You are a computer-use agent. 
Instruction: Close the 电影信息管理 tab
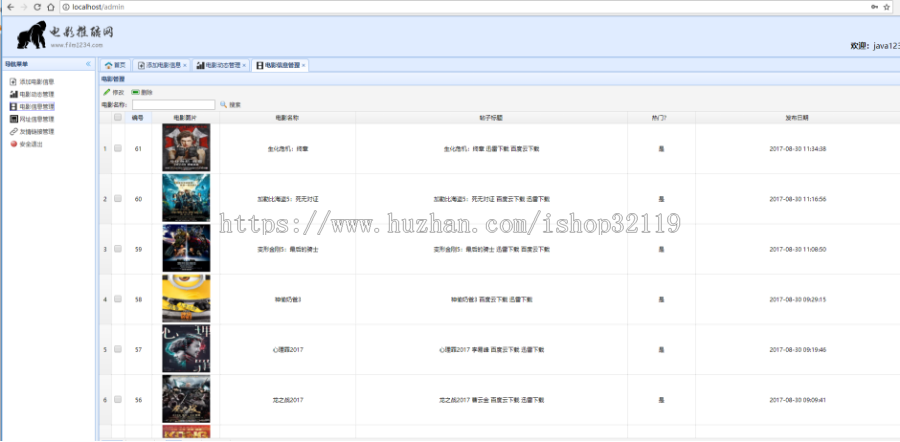coord(304,65)
